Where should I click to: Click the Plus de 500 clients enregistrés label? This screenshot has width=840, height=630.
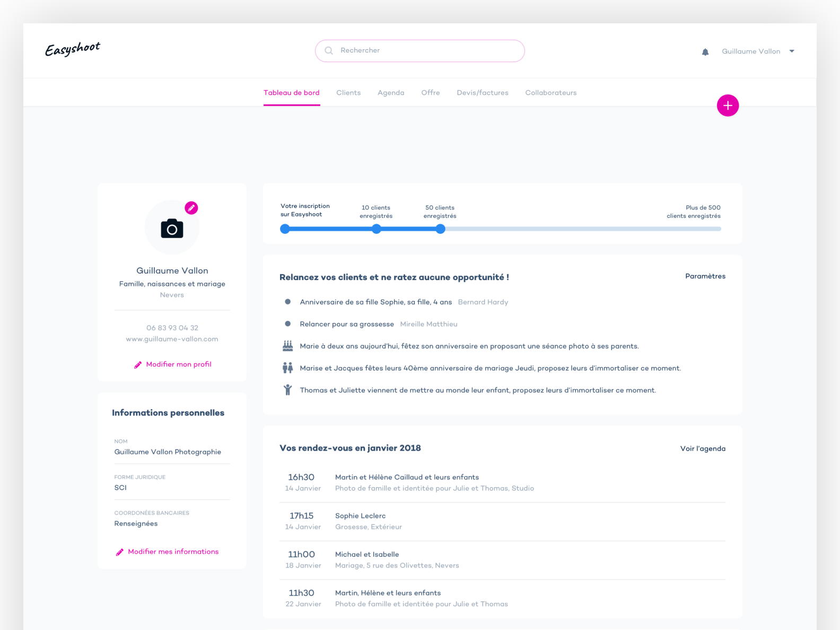694,212
